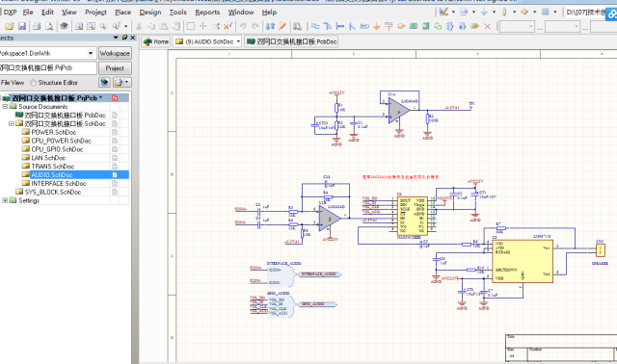Image resolution: width=617 pixels, height=364 pixels.
Task: Collapse the top-level SchDoc tree node
Action: point(12,123)
